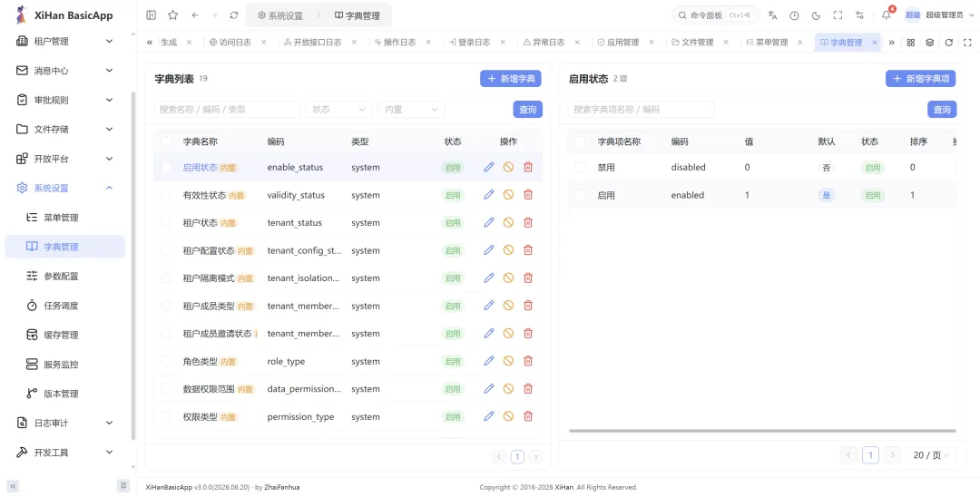This screenshot has height=497, width=980.
Task: Expand the 日志审计 sidebar menu
Action: pos(65,423)
